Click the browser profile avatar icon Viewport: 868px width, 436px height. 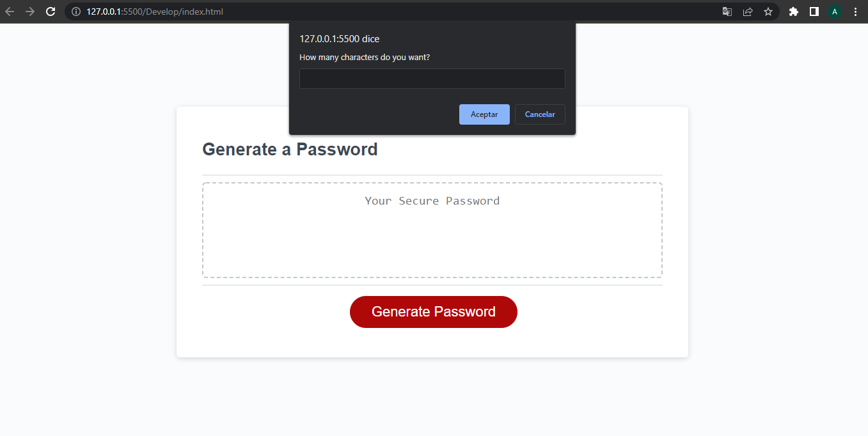coord(835,12)
